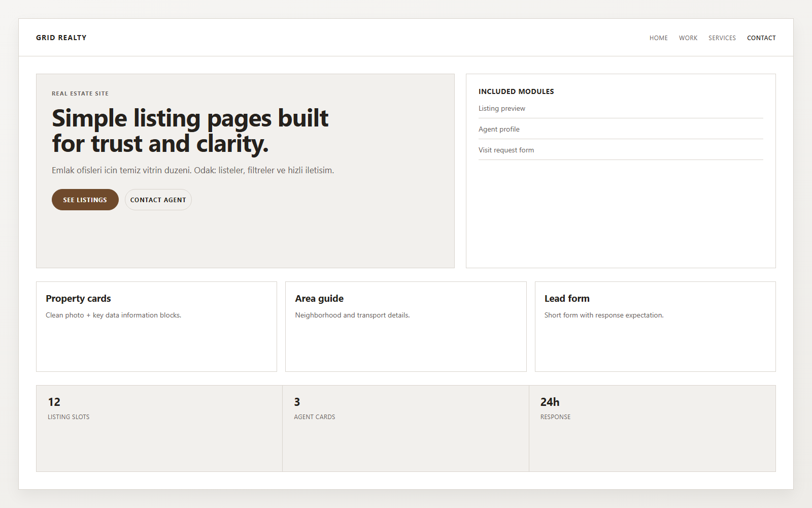Click the INCLUDED MODULES heading
Viewport: 812px width, 508px height.
point(516,91)
